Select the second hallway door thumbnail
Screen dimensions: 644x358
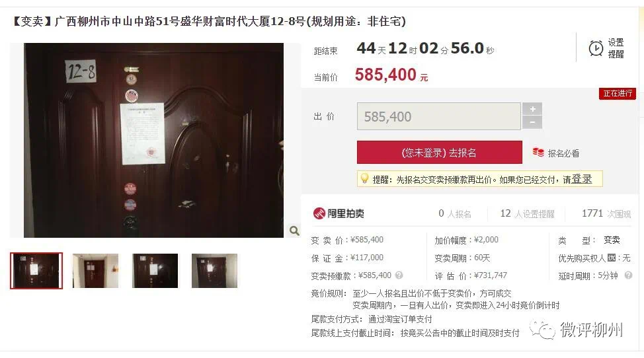pos(95,271)
